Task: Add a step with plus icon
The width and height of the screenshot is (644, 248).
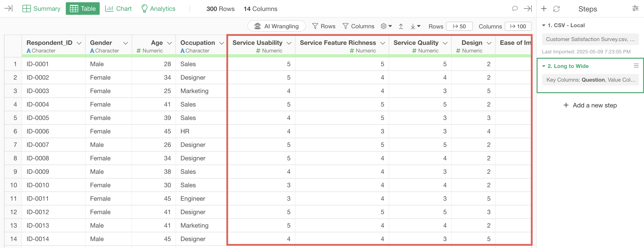Action: click(544, 9)
